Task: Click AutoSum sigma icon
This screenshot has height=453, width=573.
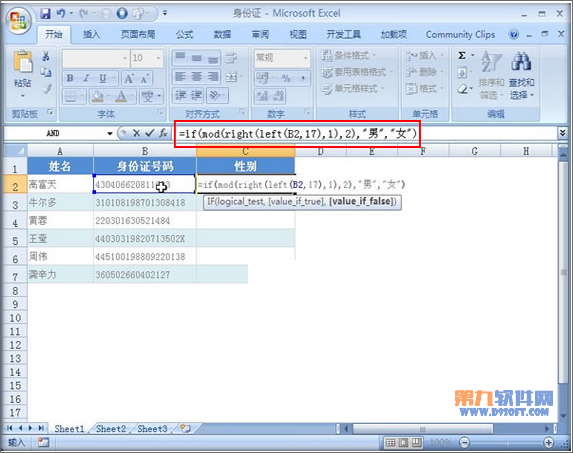Action: point(462,56)
